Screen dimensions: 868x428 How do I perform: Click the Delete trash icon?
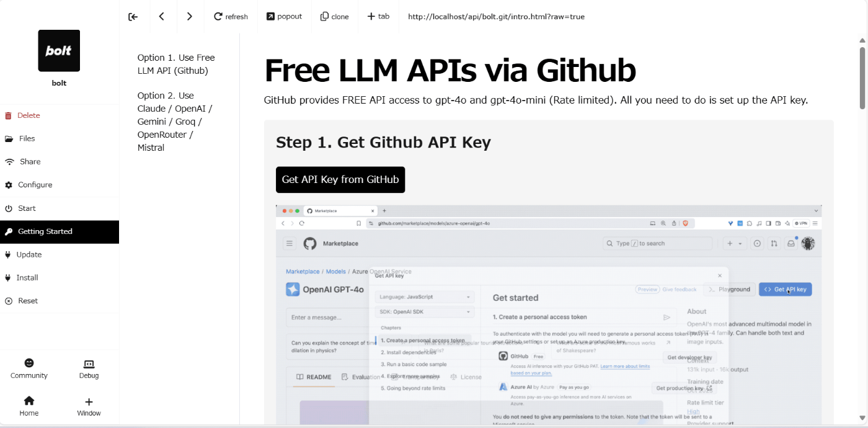(x=8, y=116)
